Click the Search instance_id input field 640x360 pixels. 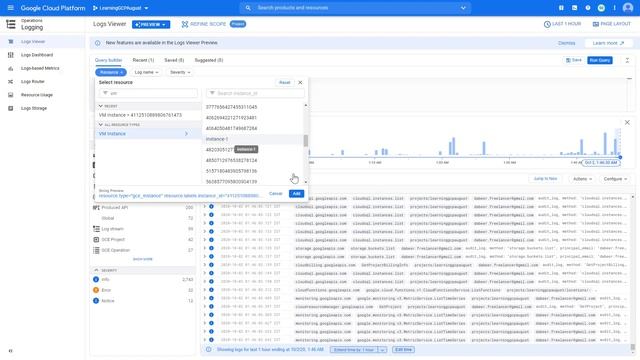pos(255,93)
